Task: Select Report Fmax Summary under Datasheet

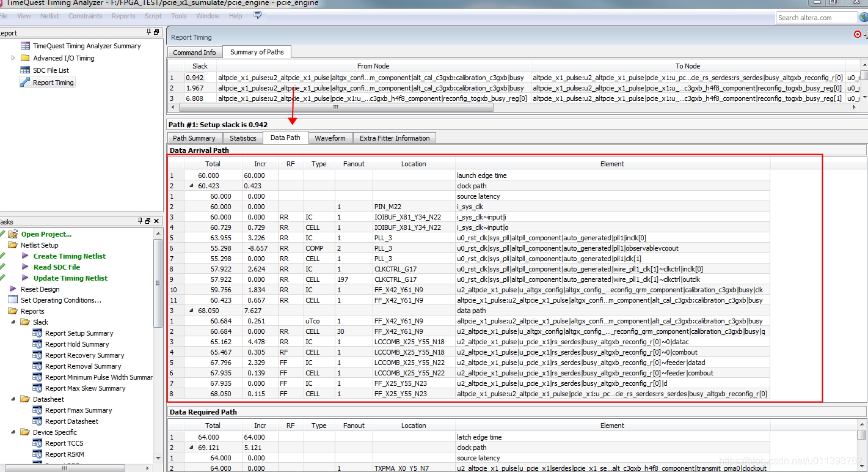Action: pos(77,410)
